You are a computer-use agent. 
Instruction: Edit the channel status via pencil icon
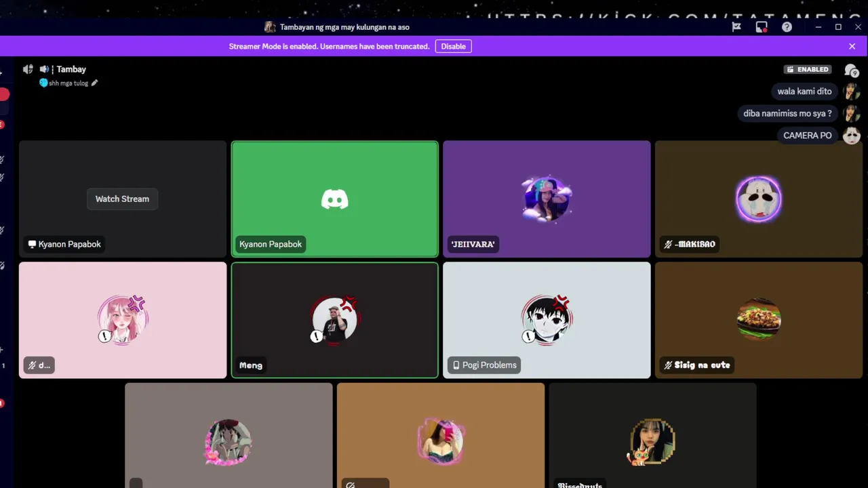pyautogui.click(x=95, y=83)
